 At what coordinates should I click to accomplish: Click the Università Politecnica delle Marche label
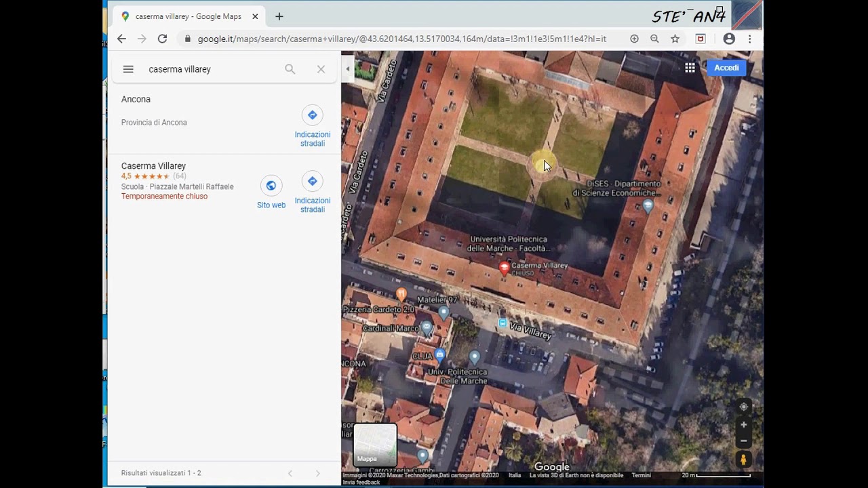tap(508, 244)
